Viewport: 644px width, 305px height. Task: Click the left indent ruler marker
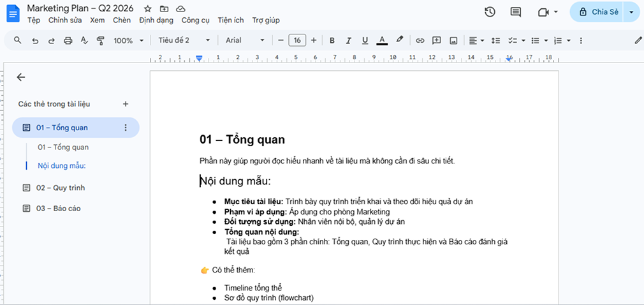point(199,59)
